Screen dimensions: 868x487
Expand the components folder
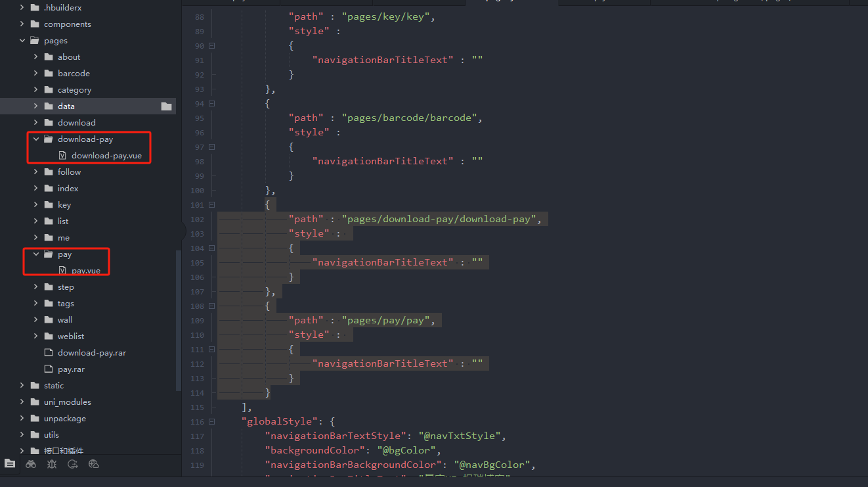pos(22,24)
